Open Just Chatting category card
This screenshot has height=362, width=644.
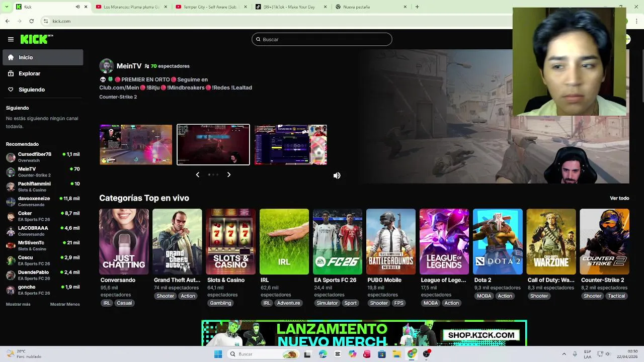124,242
